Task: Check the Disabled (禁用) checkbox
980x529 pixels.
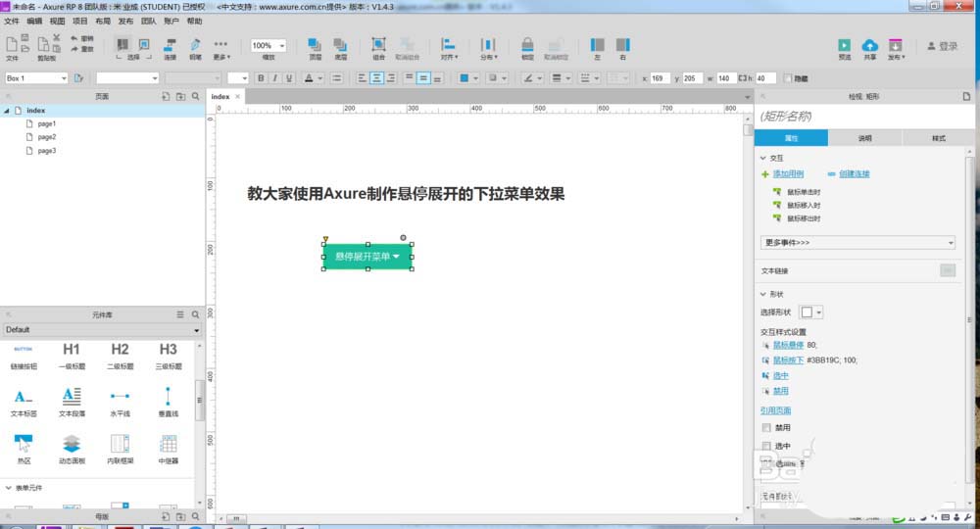Action: tap(766, 428)
